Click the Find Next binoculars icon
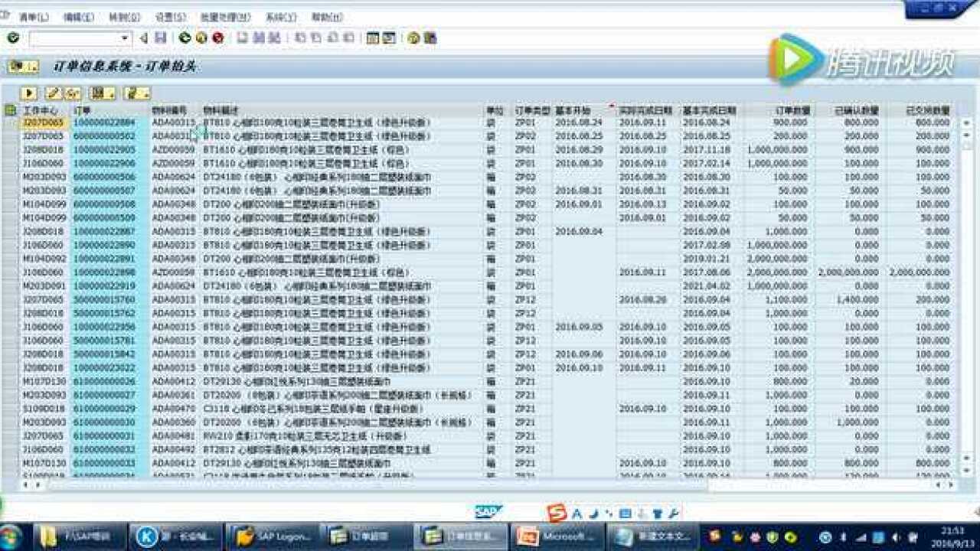This screenshot has height=551, width=980. click(275, 37)
